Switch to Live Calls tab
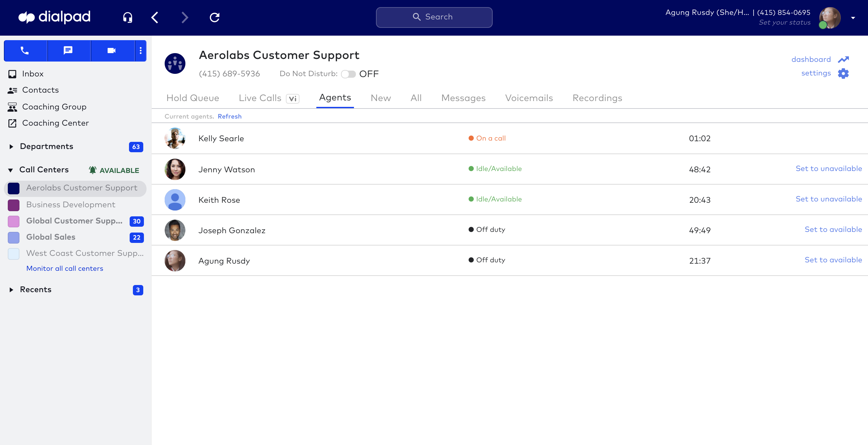 pyautogui.click(x=260, y=98)
